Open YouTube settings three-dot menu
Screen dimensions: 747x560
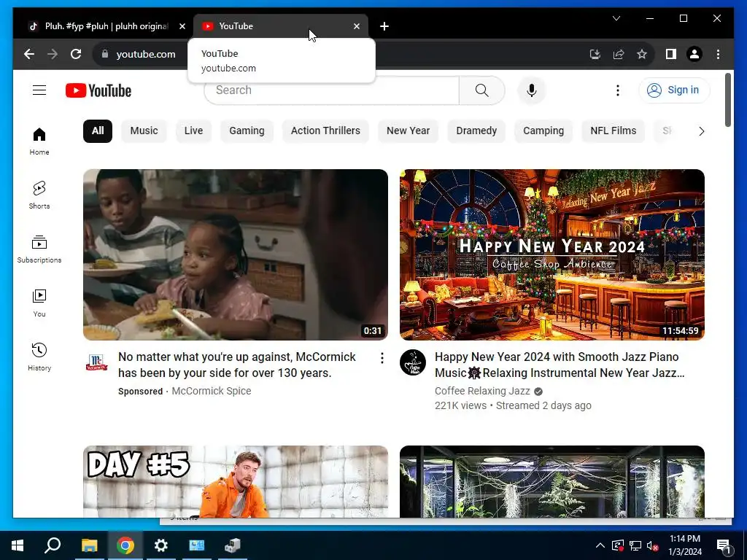point(617,90)
